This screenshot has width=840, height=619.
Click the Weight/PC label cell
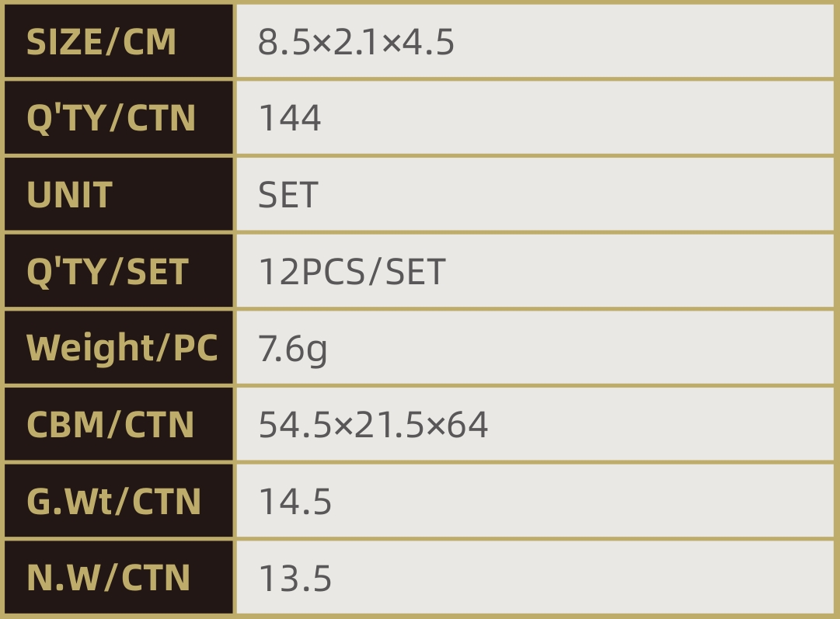coord(121,348)
